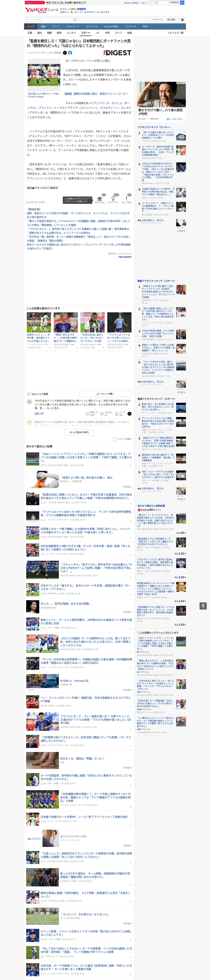Open the ライブ main tab
This screenshot has width=210, height=980.
click(56, 26)
